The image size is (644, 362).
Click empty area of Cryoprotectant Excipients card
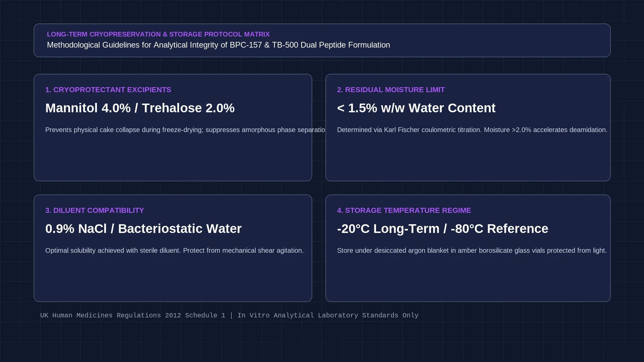[x=173, y=158]
